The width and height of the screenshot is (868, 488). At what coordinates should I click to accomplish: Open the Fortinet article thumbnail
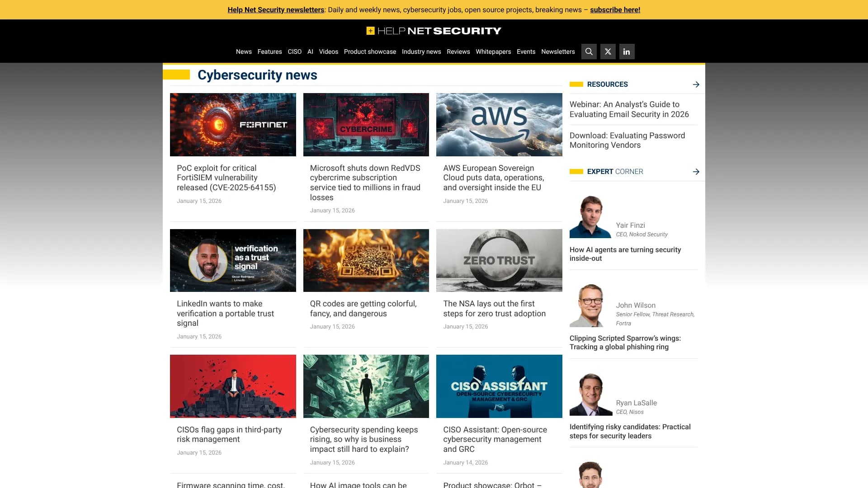point(233,125)
